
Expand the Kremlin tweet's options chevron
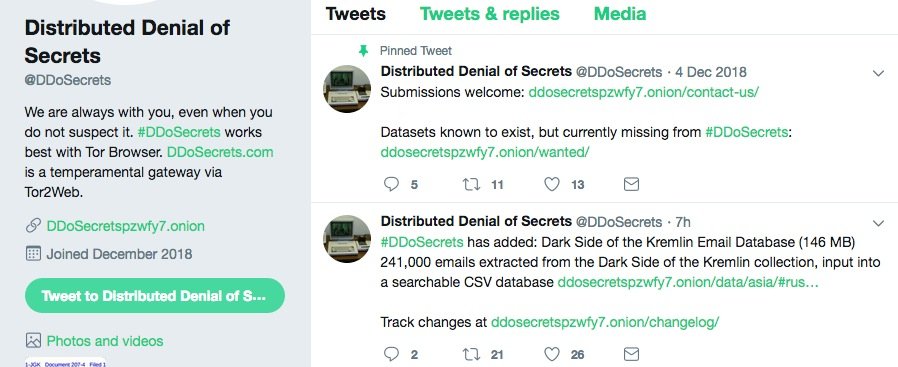pos(878,223)
